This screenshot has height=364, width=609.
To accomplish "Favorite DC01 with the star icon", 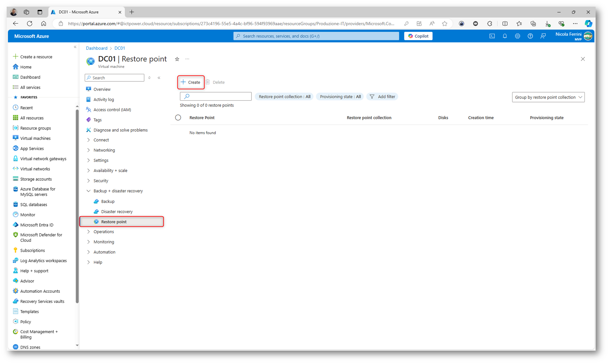I will 177,59.
